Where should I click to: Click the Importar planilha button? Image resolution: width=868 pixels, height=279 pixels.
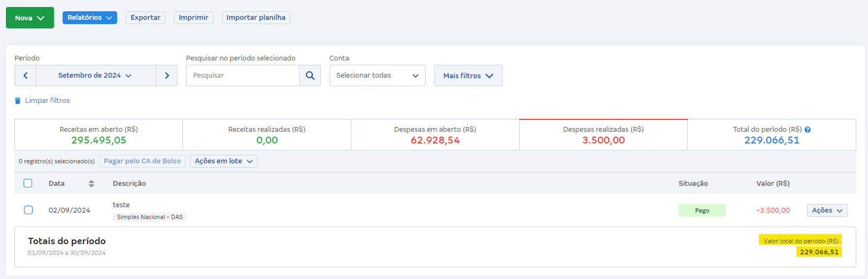coord(256,18)
